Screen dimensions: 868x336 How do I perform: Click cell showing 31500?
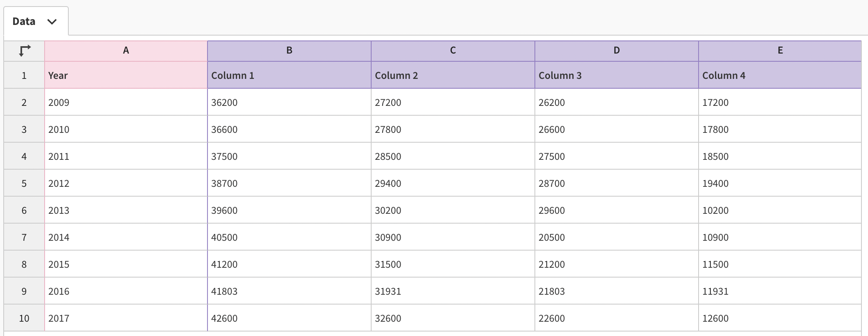(x=453, y=264)
